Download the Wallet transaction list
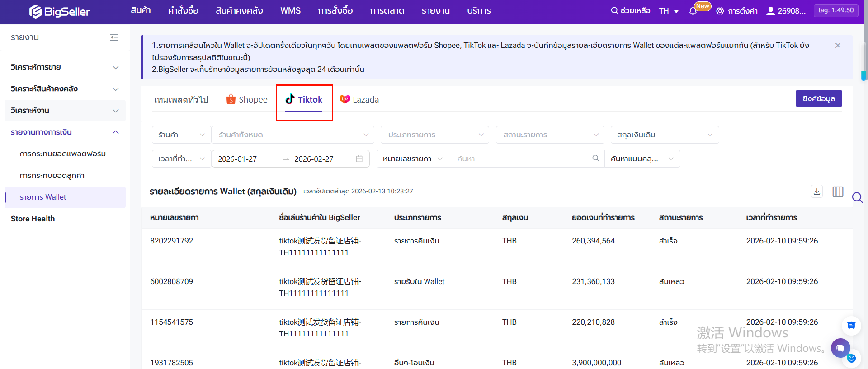Screen dimensions: 868x369 pyautogui.click(x=816, y=192)
